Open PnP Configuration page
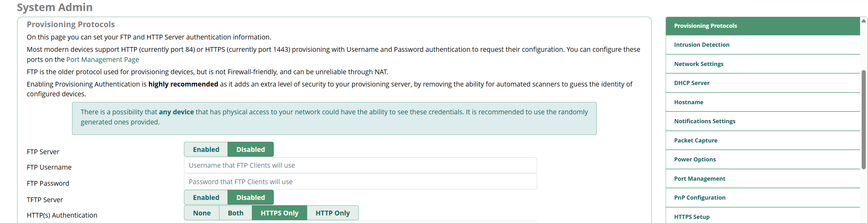 coord(700,198)
